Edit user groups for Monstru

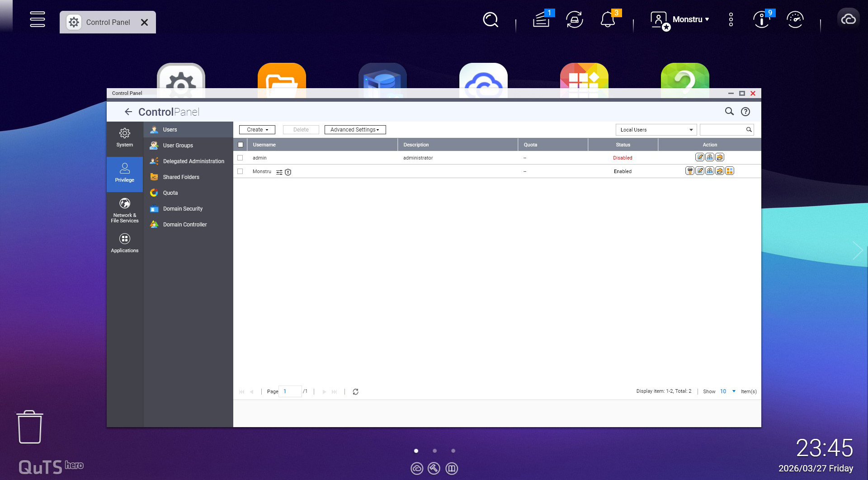click(x=710, y=171)
